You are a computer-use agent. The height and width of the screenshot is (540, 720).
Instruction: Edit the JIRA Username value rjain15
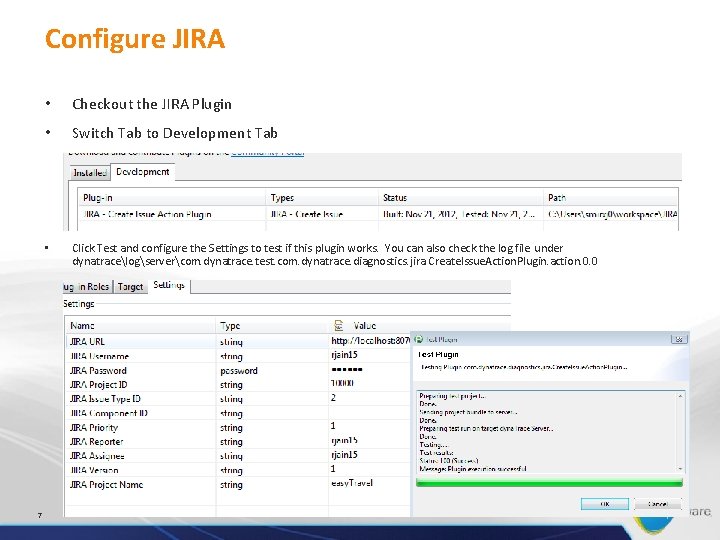tap(344, 355)
